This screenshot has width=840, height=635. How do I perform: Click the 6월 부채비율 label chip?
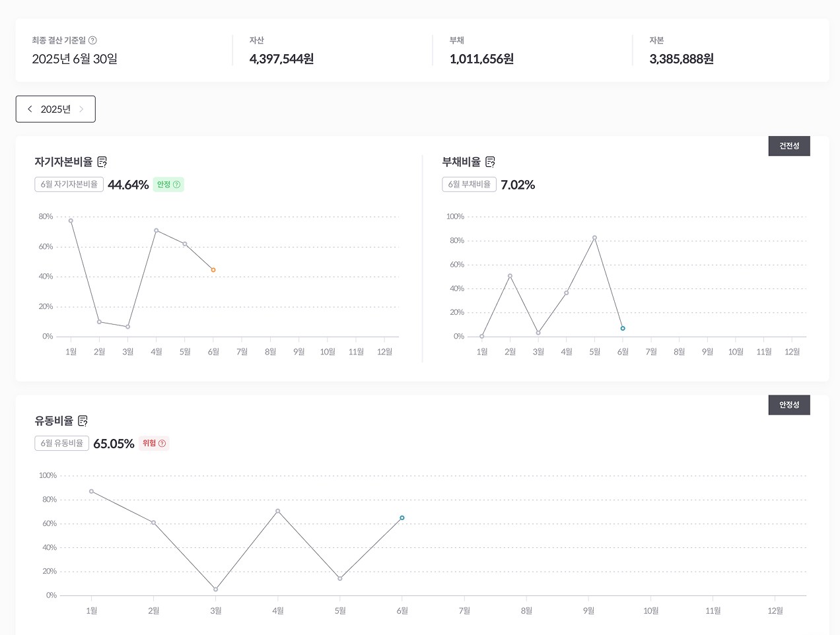click(x=469, y=184)
